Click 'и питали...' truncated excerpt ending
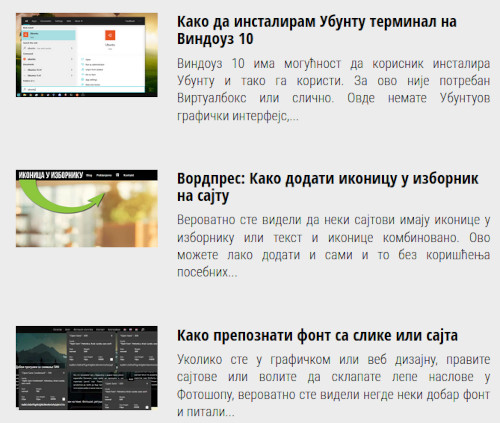The width and height of the screenshot is (500, 423). pos(206,412)
